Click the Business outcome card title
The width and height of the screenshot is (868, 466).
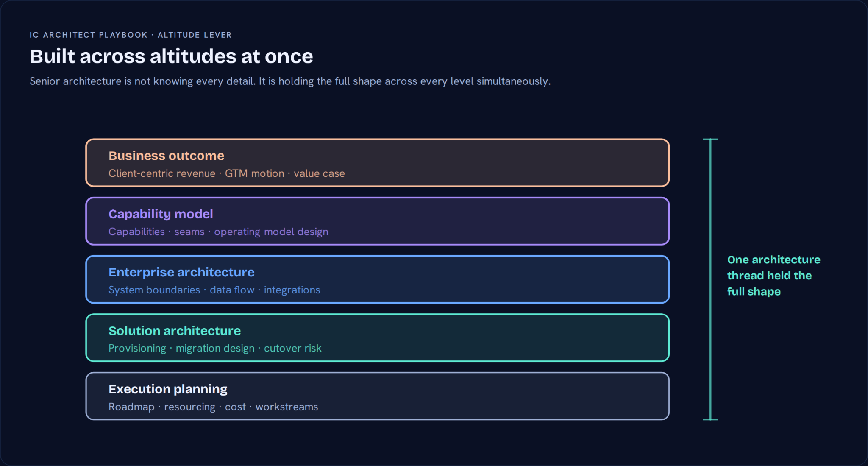tap(166, 156)
